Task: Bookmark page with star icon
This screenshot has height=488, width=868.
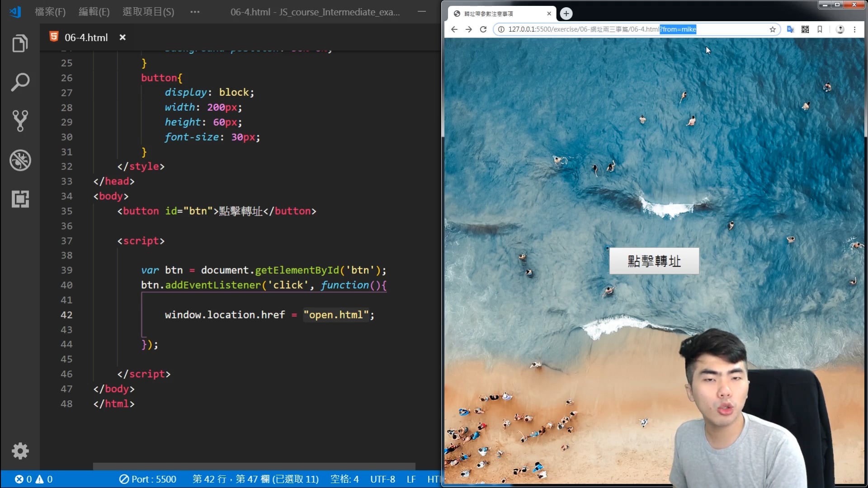Action: pos(773,29)
